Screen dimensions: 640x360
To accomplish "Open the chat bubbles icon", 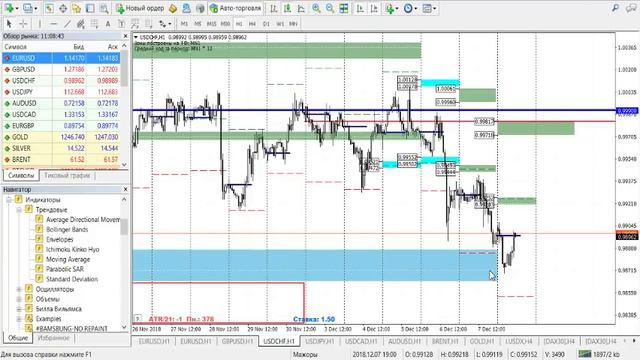I will 631,8.
